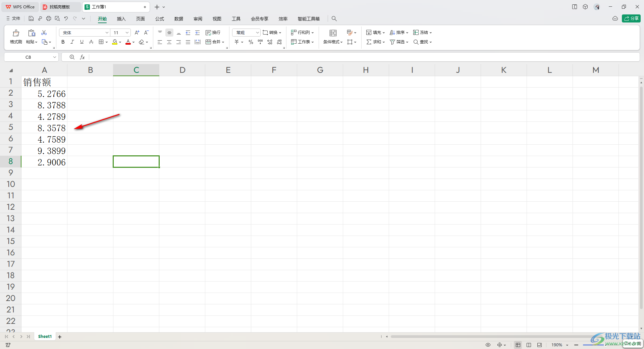The height and width of the screenshot is (349, 644).
Task: Click the distributed alignment icon
Action: point(198,42)
